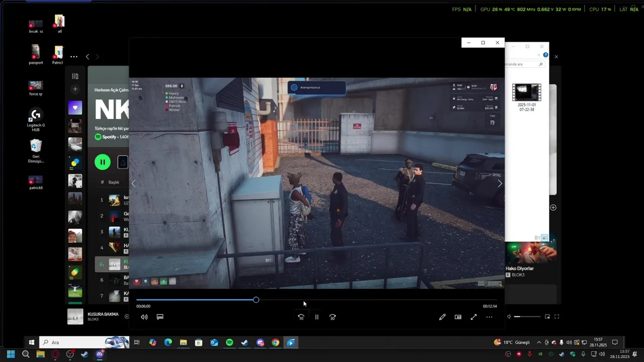Open the passport desktop icon
644x362 pixels.
coord(36,55)
